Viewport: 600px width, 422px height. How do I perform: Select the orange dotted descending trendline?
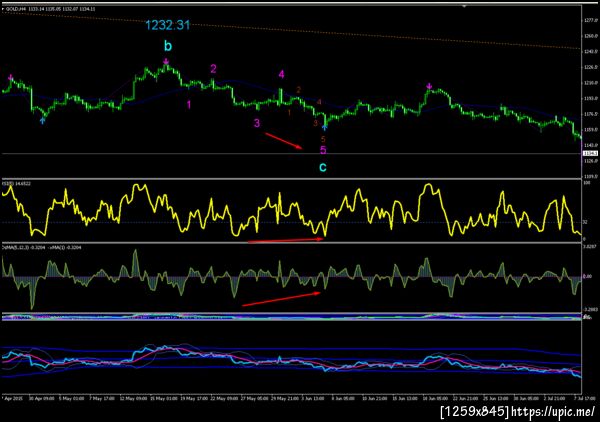(x=291, y=31)
